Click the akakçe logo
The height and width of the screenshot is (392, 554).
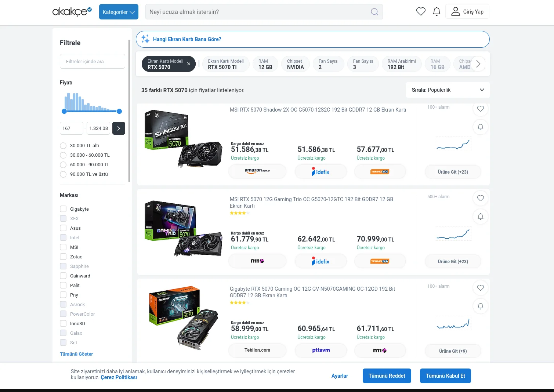[72, 12]
